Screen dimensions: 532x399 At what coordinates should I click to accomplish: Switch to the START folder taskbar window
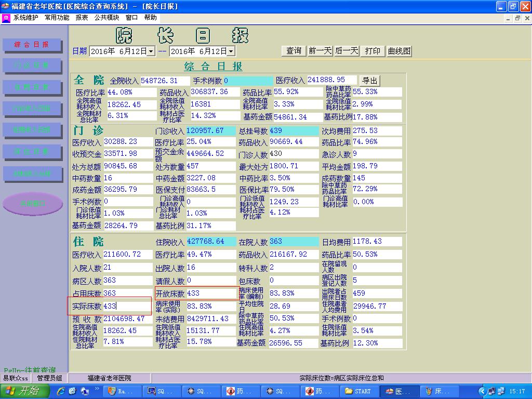click(358, 392)
